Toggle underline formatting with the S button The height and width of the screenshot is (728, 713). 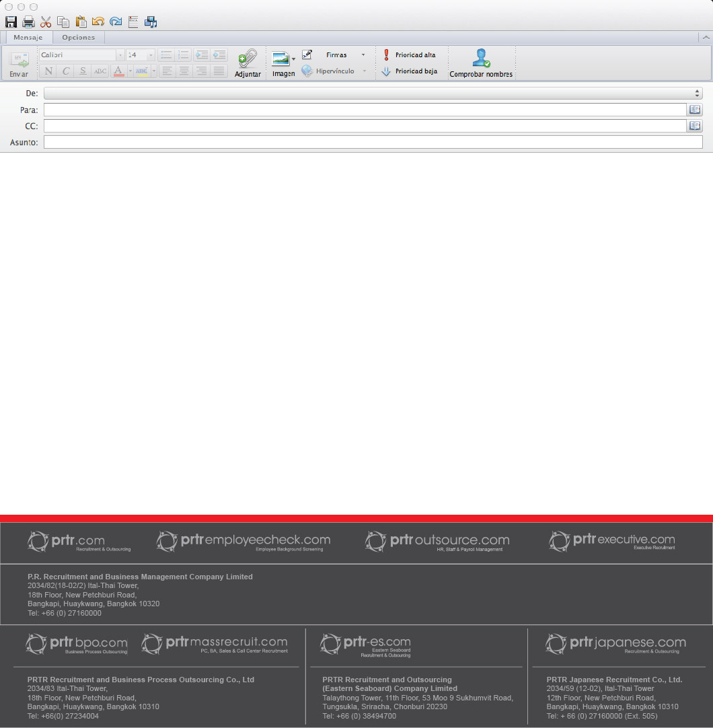pyautogui.click(x=83, y=71)
